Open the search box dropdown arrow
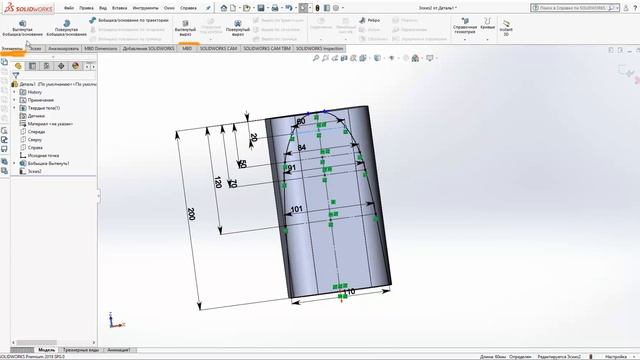The image size is (640, 360). (x=617, y=8)
